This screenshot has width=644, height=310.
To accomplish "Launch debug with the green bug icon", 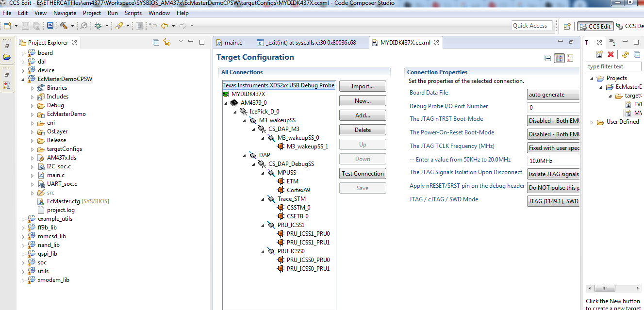I will [x=98, y=26].
